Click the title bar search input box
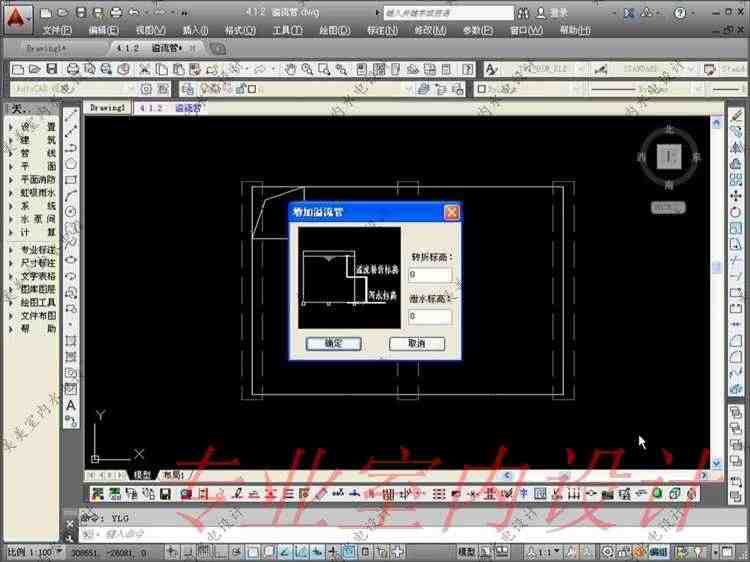 449,13
